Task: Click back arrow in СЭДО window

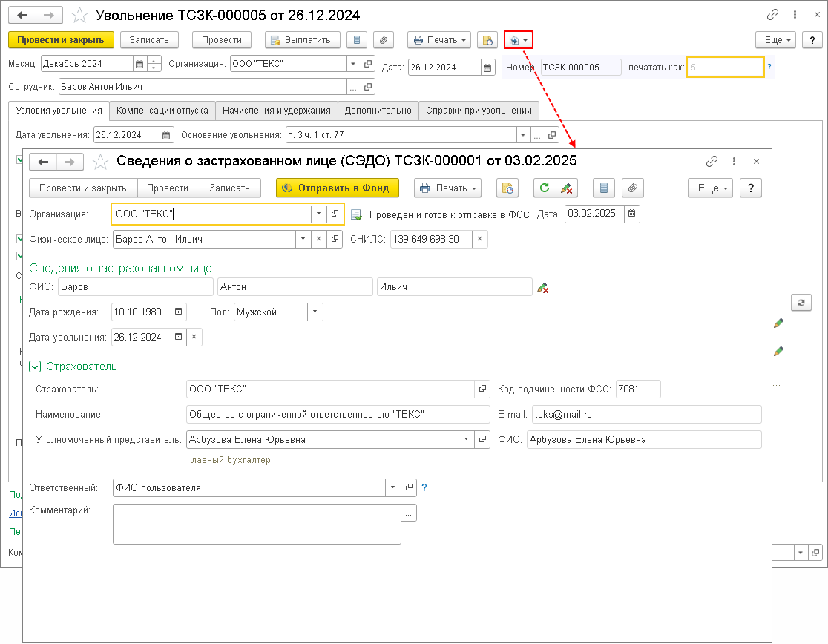Action: tap(43, 162)
